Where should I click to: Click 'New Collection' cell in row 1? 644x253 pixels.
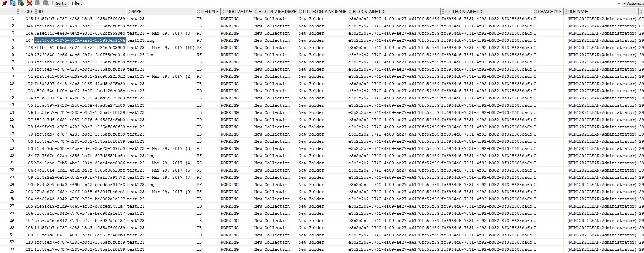(x=276, y=19)
